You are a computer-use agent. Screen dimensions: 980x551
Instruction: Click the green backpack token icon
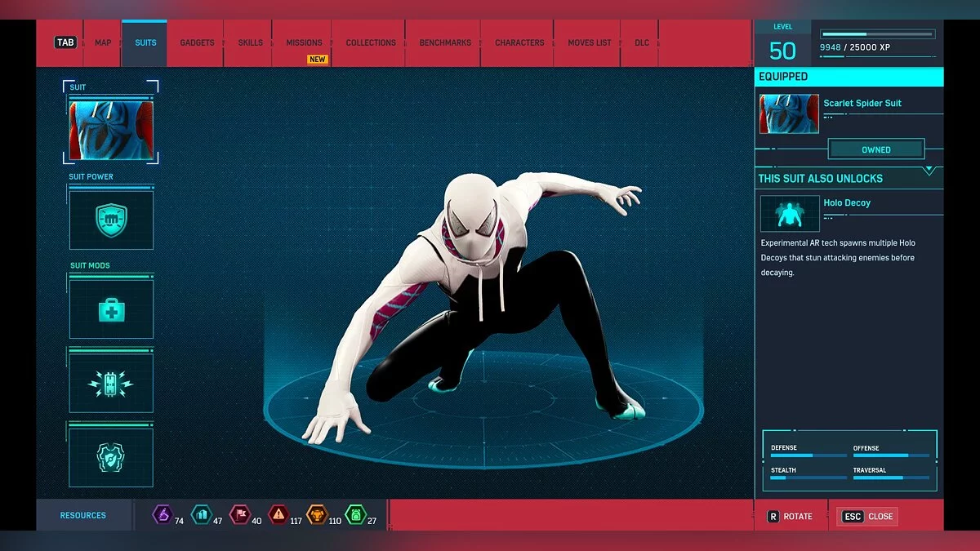355,515
